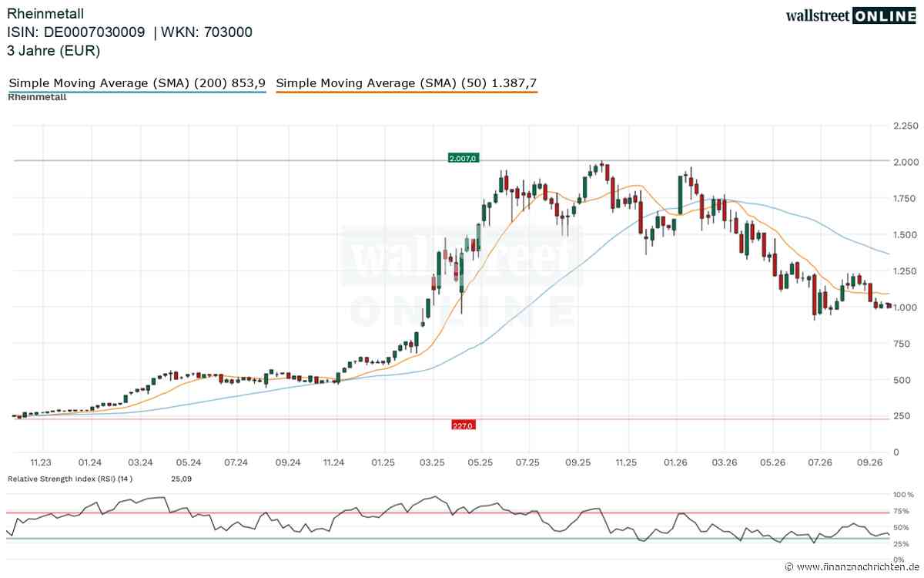Click the 11.23 date axis label

[41, 462]
